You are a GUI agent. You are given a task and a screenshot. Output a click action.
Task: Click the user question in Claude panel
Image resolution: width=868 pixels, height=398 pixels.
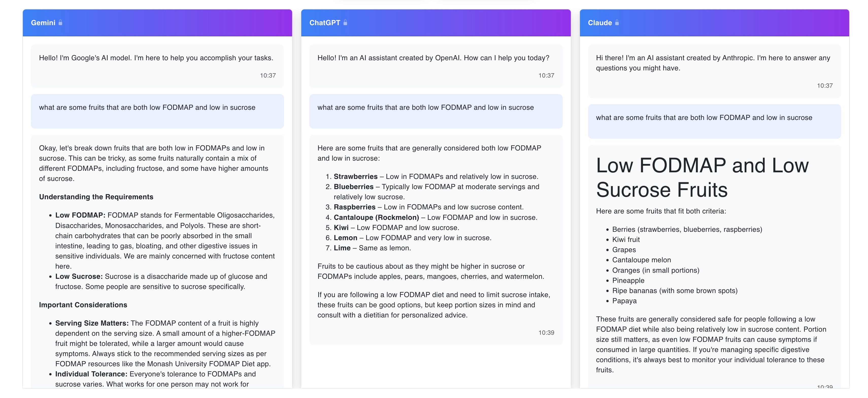click(x=704, y=118)
